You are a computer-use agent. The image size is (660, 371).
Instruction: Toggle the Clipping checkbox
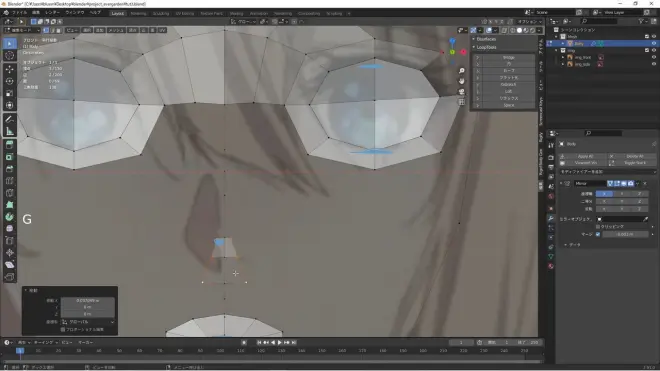click(598, 227)
